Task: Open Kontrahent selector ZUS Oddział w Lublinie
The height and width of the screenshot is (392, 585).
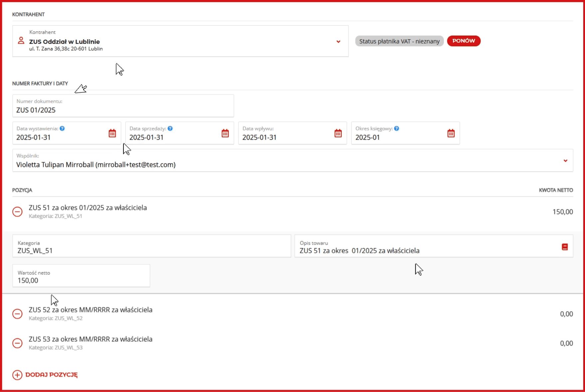Action: tap(180, 41)
